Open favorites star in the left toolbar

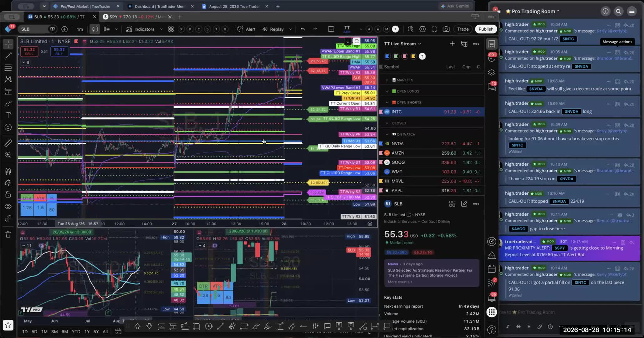pyautogui.click(x=8, y=325)
